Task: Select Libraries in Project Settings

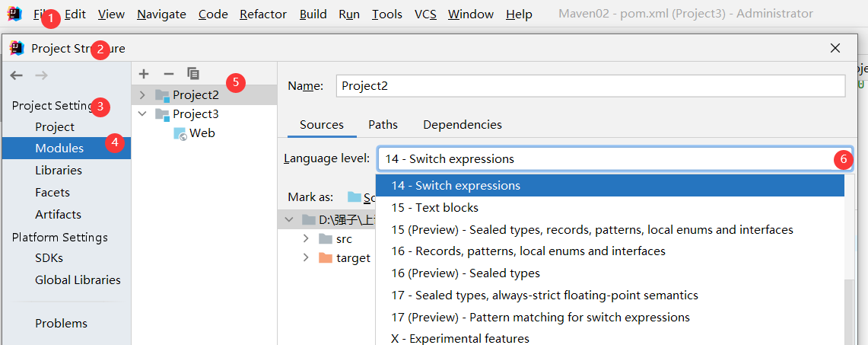Action: pyautogui.click(x=59, y=171)
